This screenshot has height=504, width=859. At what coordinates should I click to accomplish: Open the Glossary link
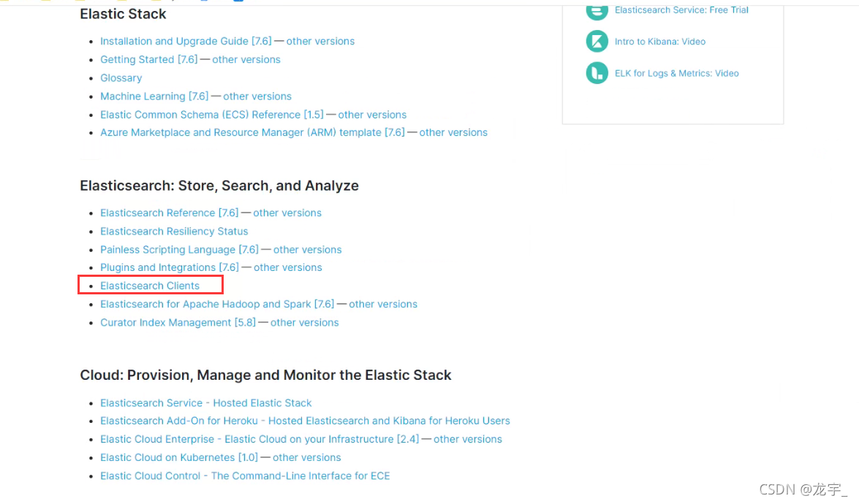coord(121,77)
